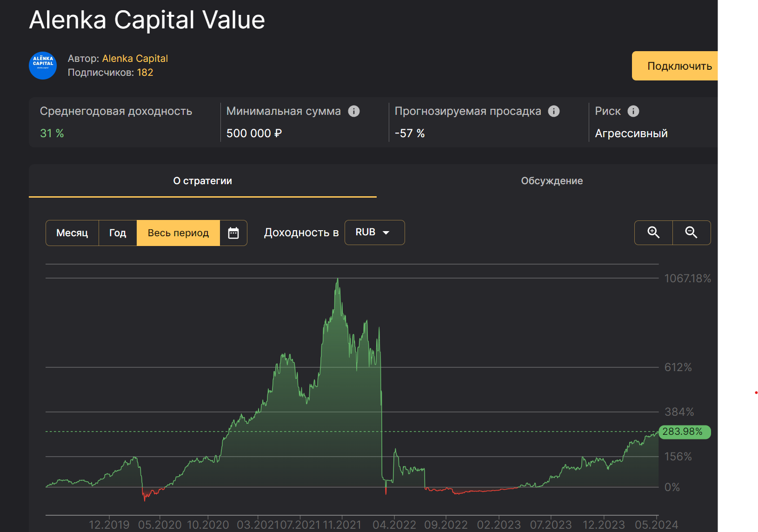758x532 pixels.
Task: Click the 05.2020 date axis label
Action: point(160,525)
